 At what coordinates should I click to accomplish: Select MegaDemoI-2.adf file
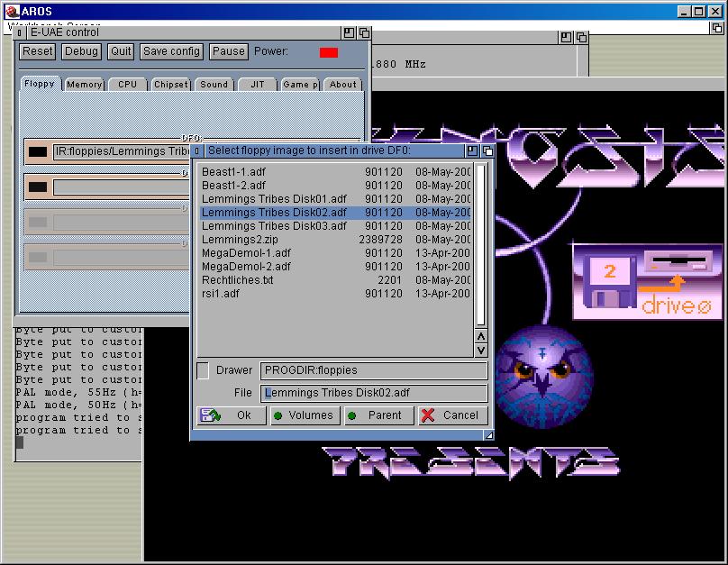click(335, 266)
